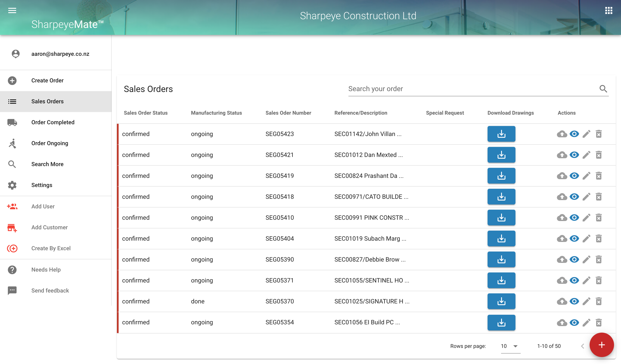Open Order Completed in the sidebar
This screenshot has width=621, height=364.
[53, 122]
